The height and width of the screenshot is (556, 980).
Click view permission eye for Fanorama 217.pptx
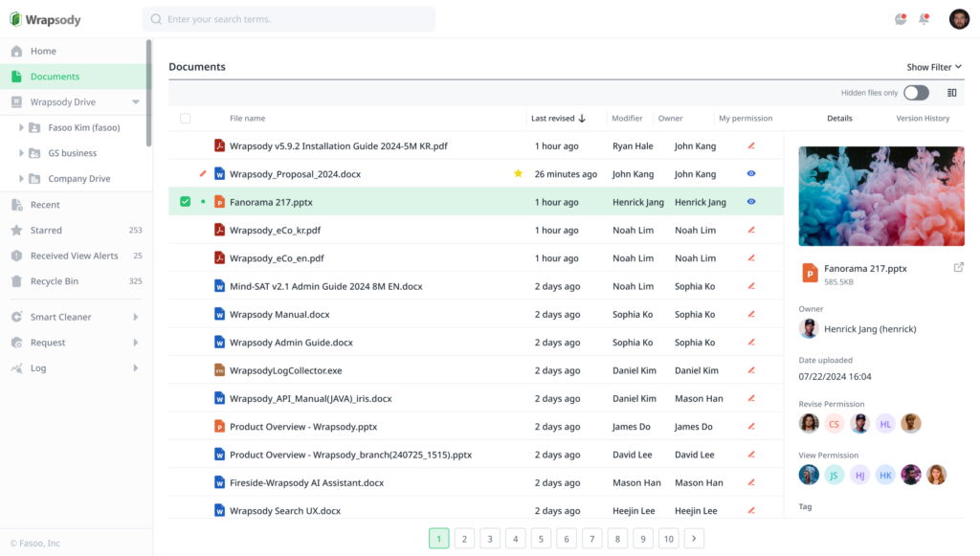pyautogui.click(x=751, y=202)
